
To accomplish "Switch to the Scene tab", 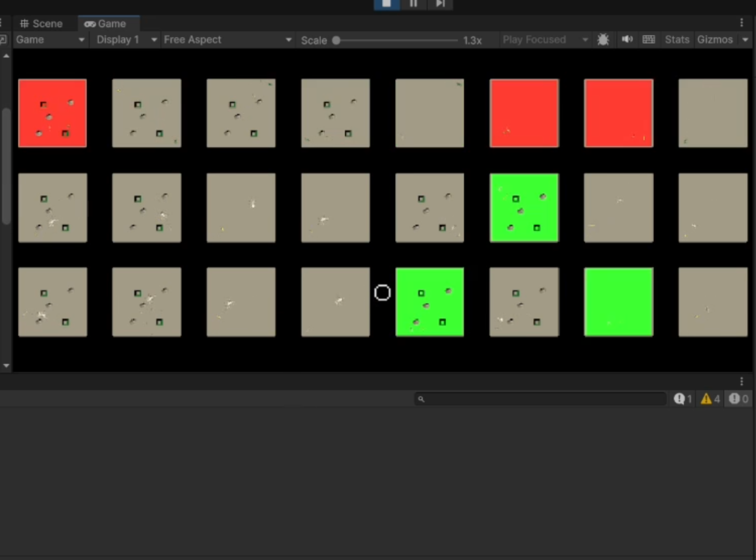I will click(41, 24).
